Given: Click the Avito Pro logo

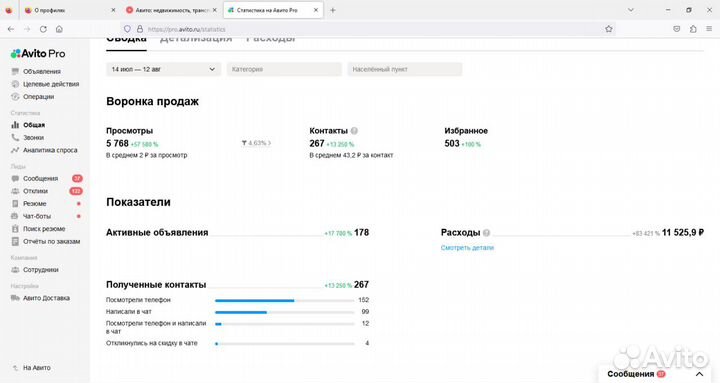Looking at the screenshot, I should pos(38,54).
